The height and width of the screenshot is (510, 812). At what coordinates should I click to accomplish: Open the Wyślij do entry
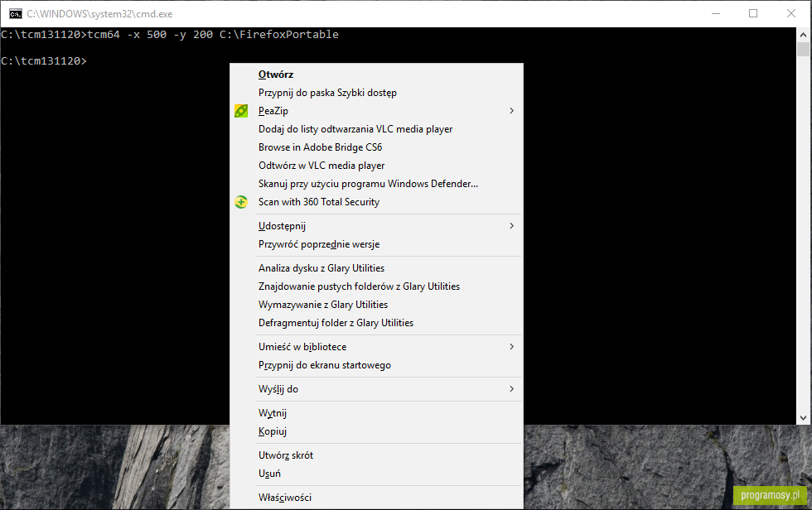tap(376, 389)
